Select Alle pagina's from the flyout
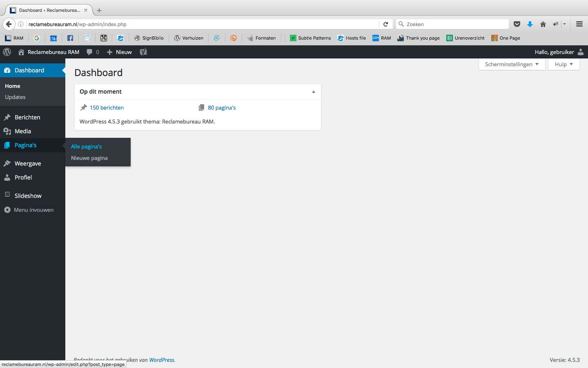This screenshot has width=588, height=368. click(x=86, y=146)
